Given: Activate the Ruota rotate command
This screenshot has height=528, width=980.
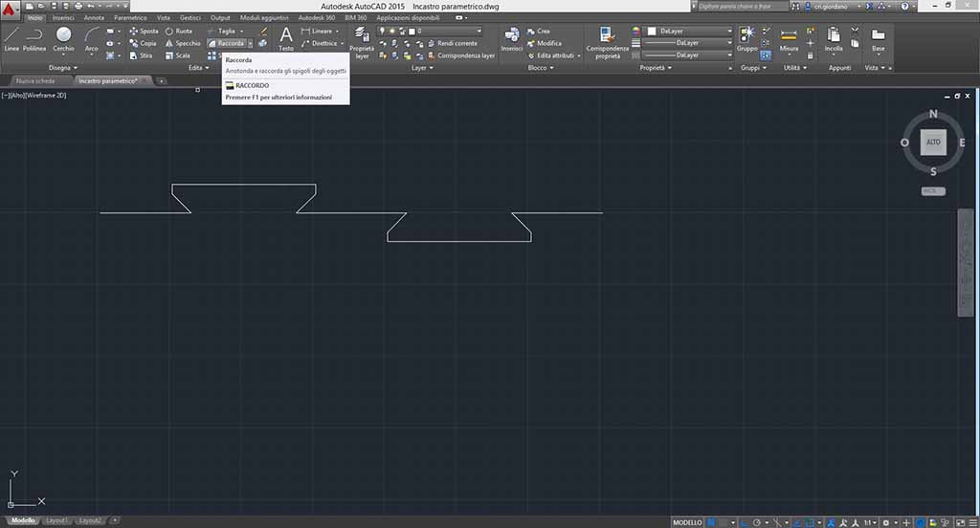Looking at the screenshot, I should (179, 31).
